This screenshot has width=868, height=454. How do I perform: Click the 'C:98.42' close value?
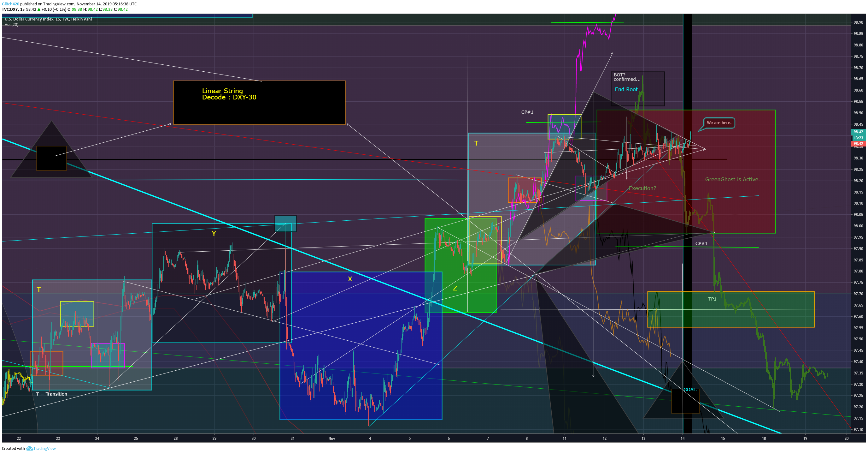click(120, 9)
